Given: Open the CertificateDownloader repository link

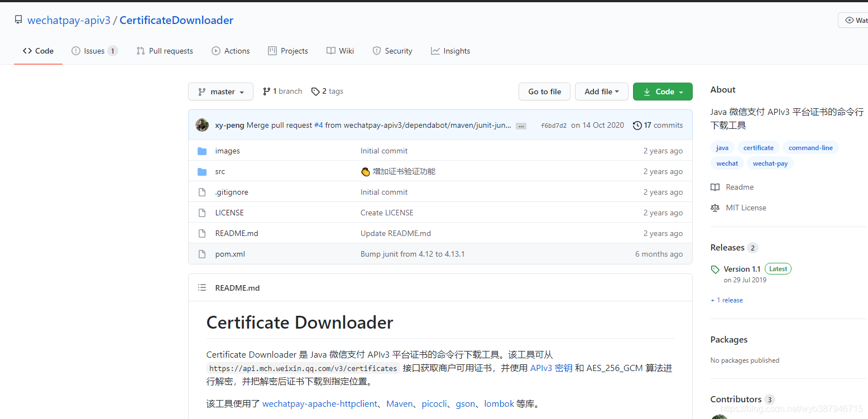Looking at the screenshot, I should [176, 20].
